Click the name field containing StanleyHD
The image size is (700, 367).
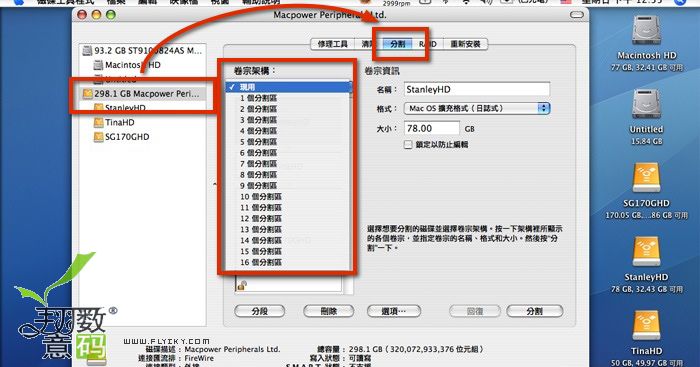(477, 89)
